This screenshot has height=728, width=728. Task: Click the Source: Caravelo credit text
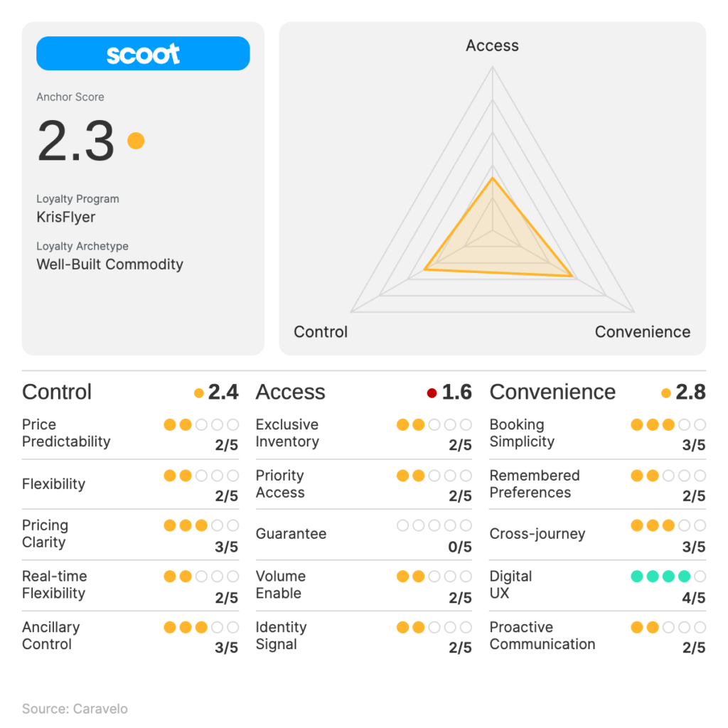(75, 709)
